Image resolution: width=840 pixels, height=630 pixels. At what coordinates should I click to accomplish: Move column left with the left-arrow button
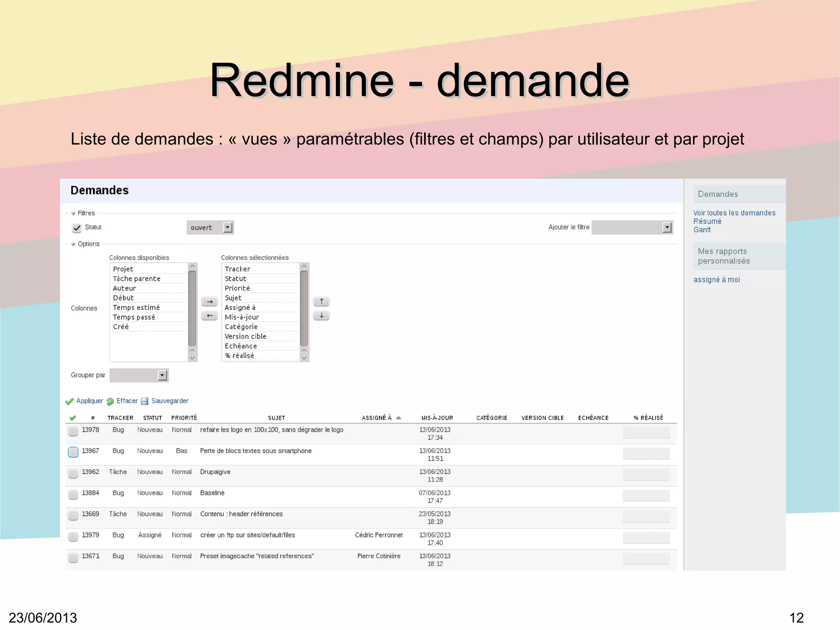(x=210, y=316)
